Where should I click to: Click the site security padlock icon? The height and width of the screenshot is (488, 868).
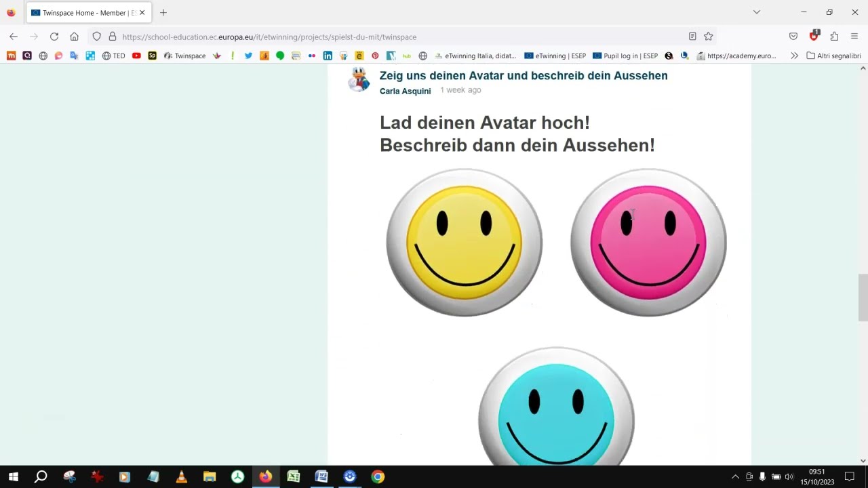[x=113, y=37]
